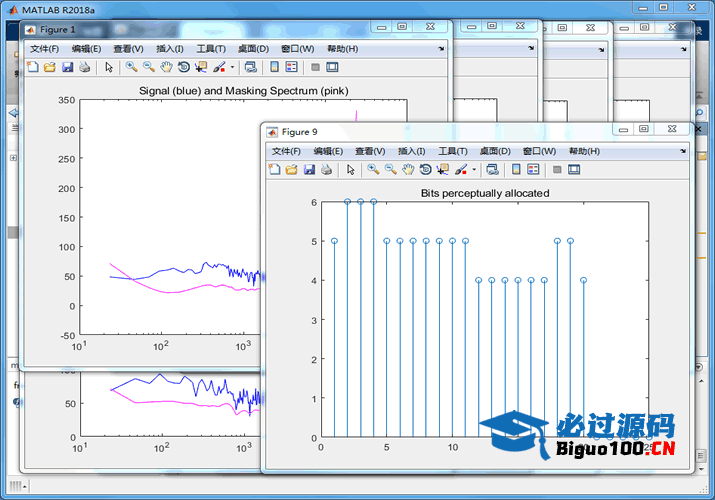Screen dimensions: 715x500
Task: Click New Figure icon in Figure 9 toolbar
Action: (x=275, y=170)
